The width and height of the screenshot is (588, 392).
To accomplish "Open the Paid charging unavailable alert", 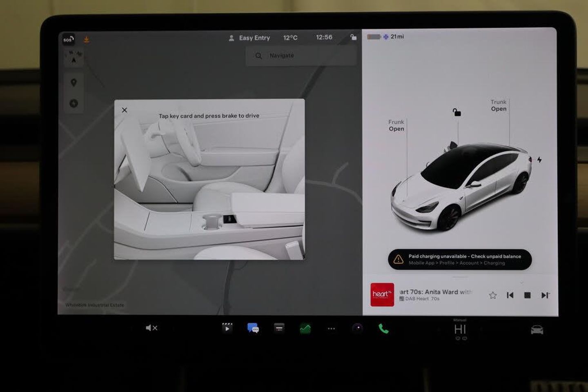I will point(459,259).
